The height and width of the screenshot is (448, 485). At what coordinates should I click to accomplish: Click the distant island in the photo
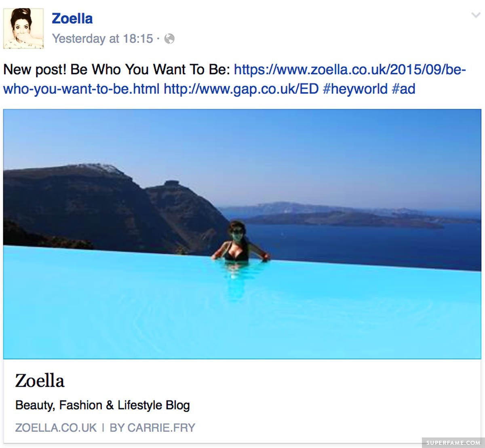coord(344,219)
